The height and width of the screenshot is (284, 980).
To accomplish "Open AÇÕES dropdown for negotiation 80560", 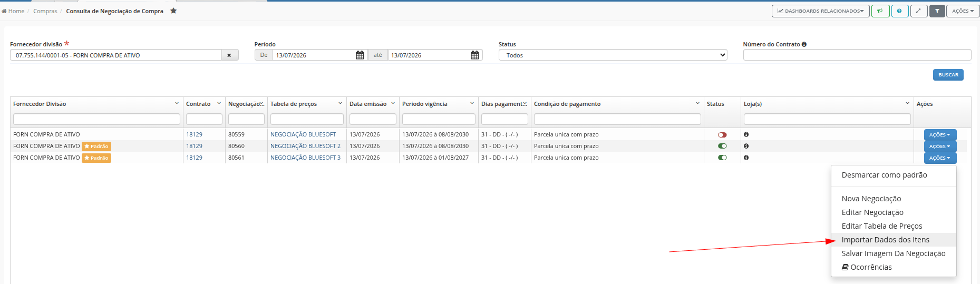I will tap(940, 146).
